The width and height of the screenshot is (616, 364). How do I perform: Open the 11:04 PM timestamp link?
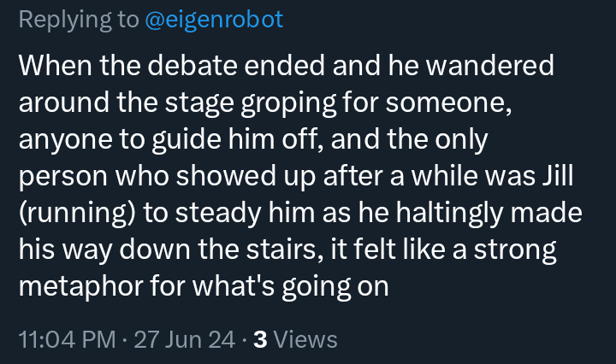click(67, 339)
